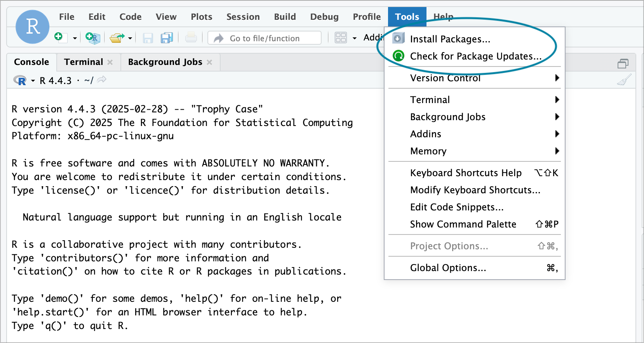
Task: Click the Print document icon
Action: 191,37
